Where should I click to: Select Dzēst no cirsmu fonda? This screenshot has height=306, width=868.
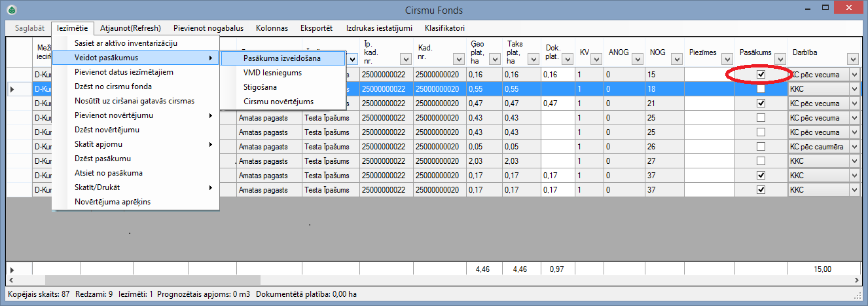136,86
